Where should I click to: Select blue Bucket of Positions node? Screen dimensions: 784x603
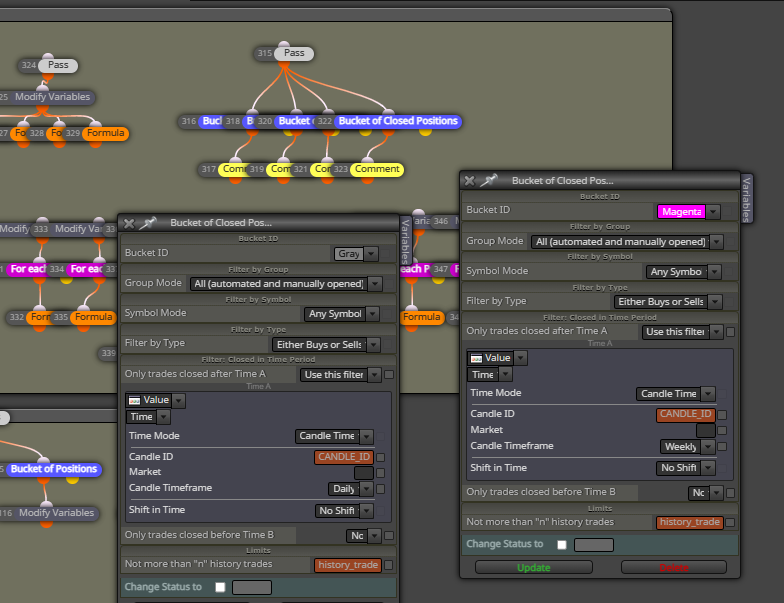tap(54, 469)
